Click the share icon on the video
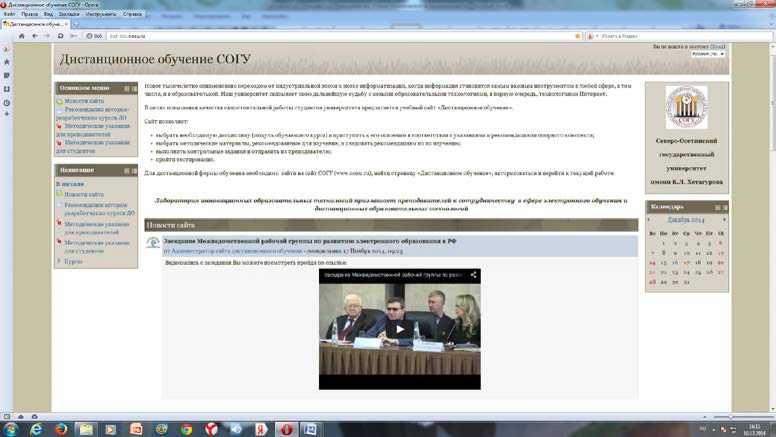Viewport: 776px width, 437px height. (x=473, y=275)
